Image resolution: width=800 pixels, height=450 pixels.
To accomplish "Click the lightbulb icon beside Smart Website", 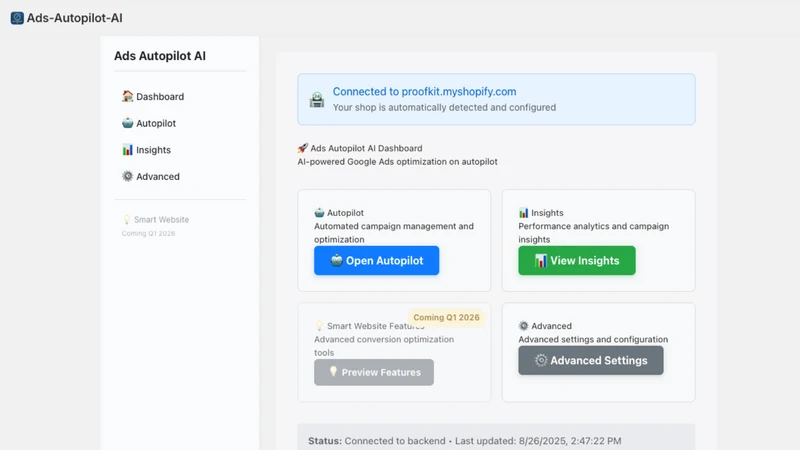I will 127,219.
